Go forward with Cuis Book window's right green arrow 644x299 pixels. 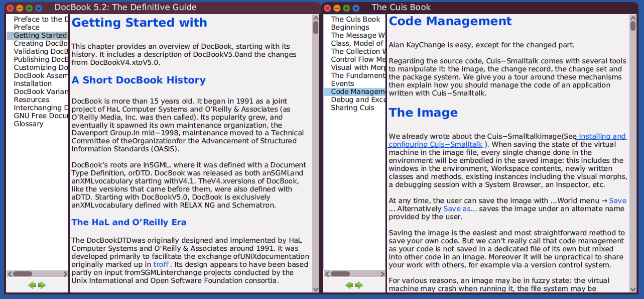[x=359, y=285]
